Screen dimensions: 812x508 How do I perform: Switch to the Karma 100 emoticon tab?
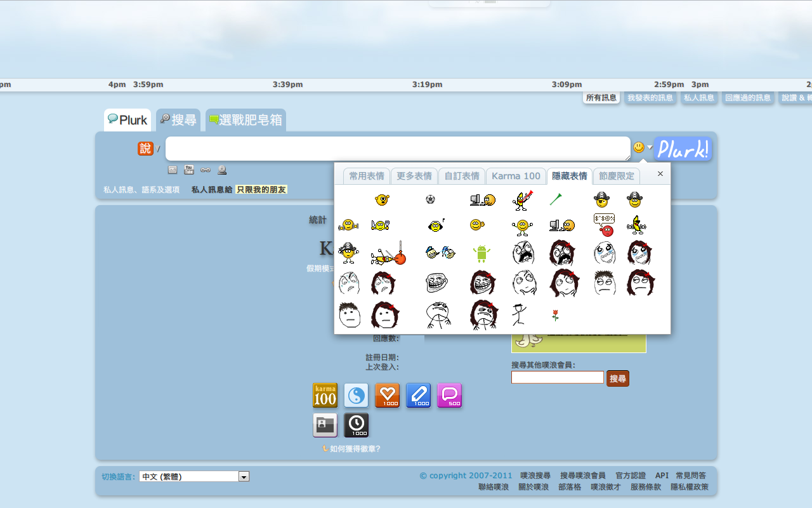516,176
